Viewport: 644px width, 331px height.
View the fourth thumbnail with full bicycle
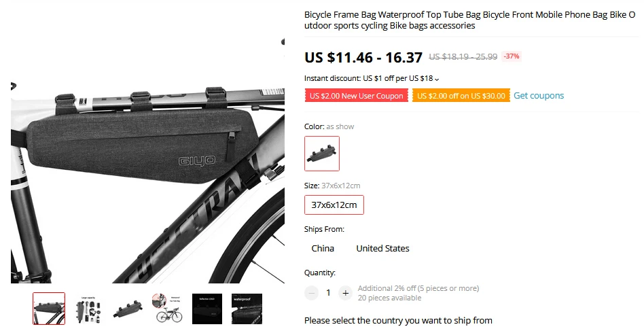click(x=167, y=309)
